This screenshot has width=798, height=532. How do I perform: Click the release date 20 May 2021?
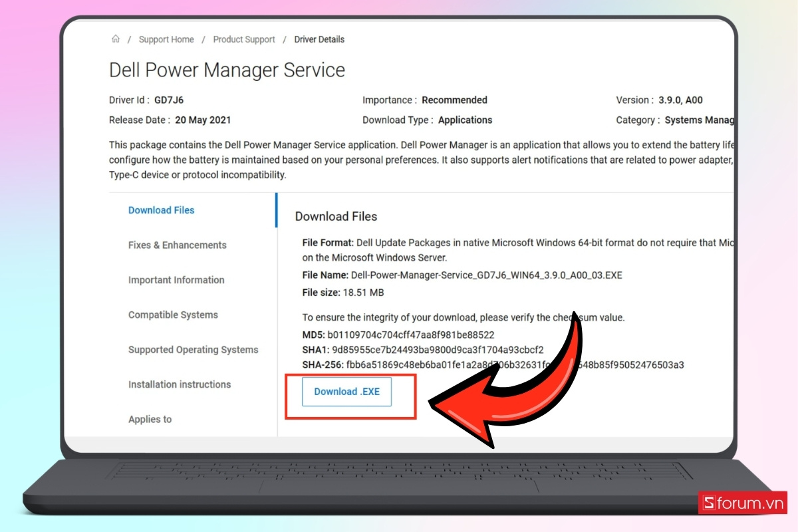pos(203,120)
